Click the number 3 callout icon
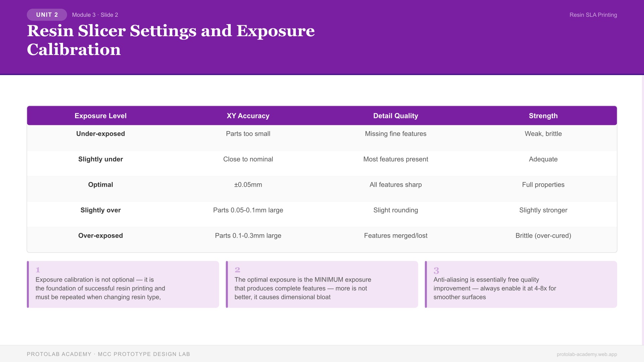 (x=436, y=270)
